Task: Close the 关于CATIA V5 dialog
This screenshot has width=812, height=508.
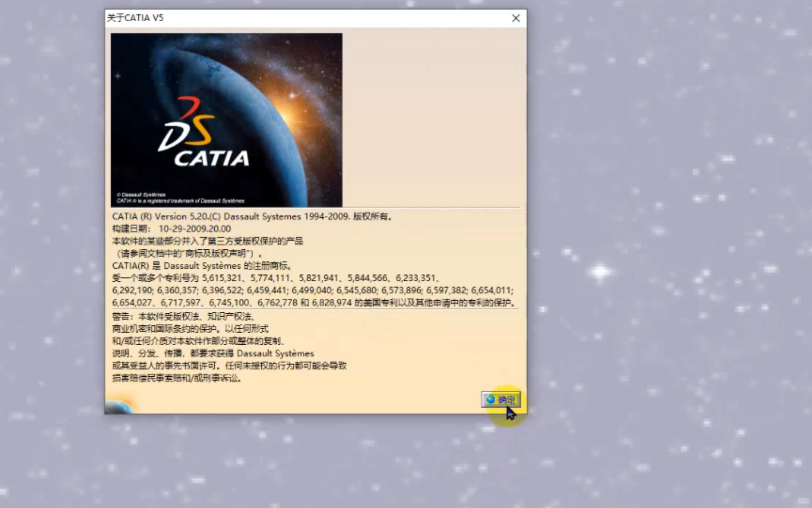Action: tap(516, 18)
